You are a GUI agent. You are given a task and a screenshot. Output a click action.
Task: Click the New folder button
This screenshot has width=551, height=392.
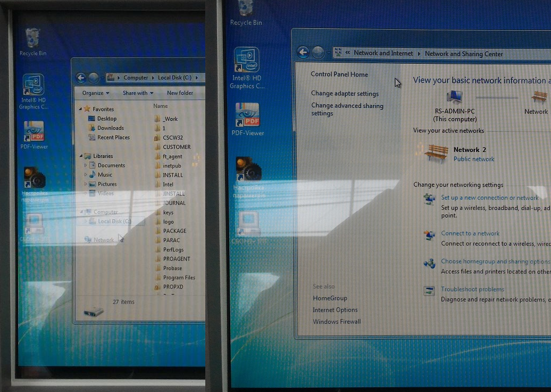pos(180,93)
